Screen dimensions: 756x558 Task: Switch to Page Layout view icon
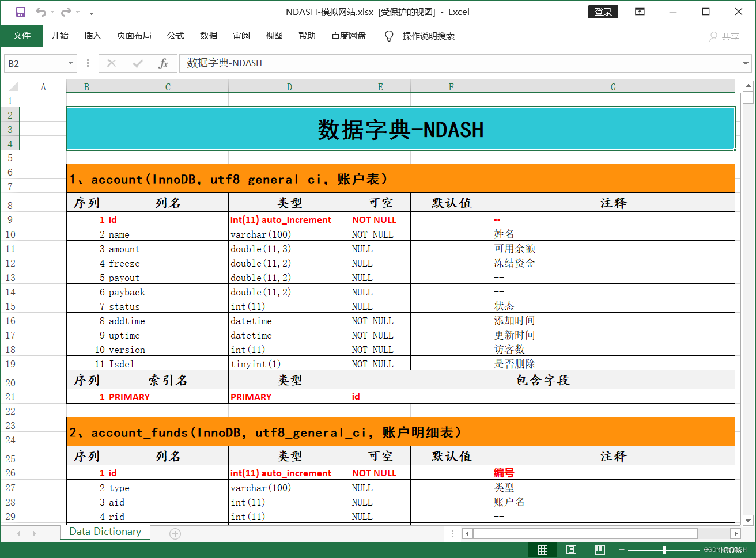tap(571, 550)
